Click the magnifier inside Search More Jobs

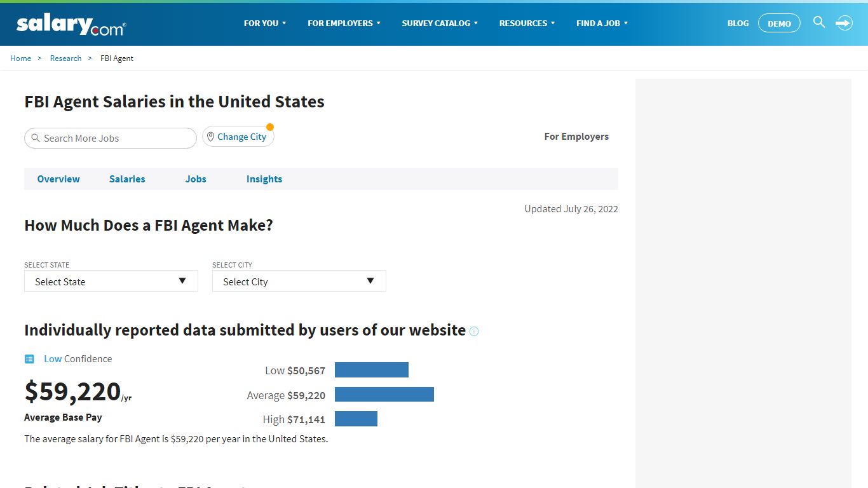(x=36, y=138)
